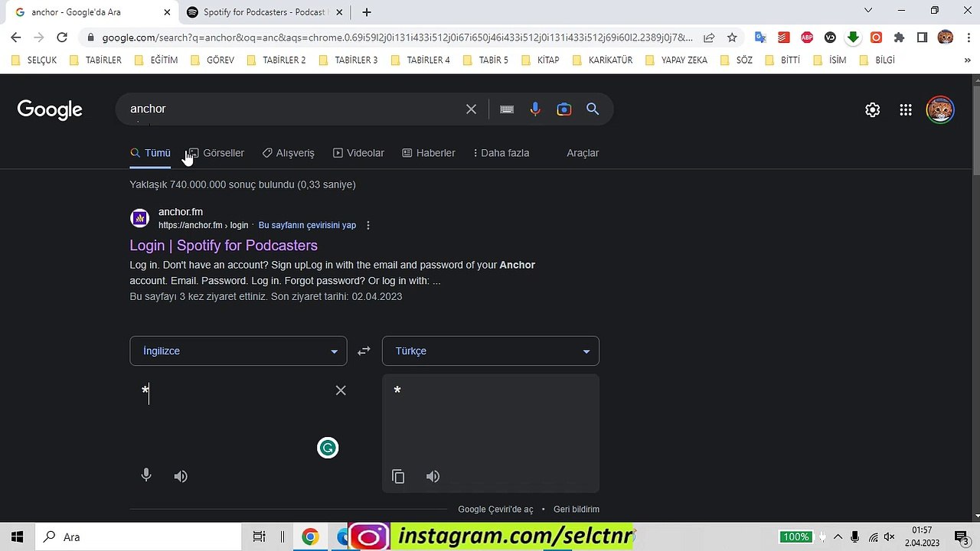This screenshot has width=980, height=551.
Task: Swap translation source and target languages
Action: coord(364,351)
